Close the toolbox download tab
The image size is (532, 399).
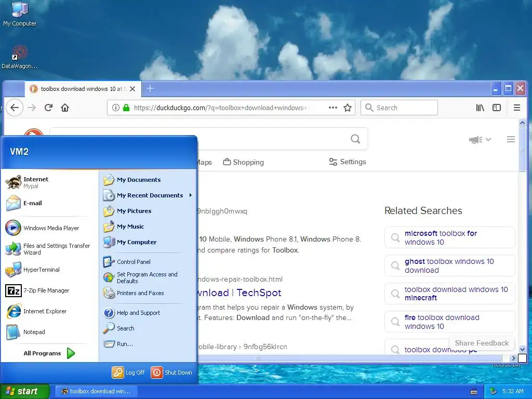pyautogui.click(x=132, y=89)
